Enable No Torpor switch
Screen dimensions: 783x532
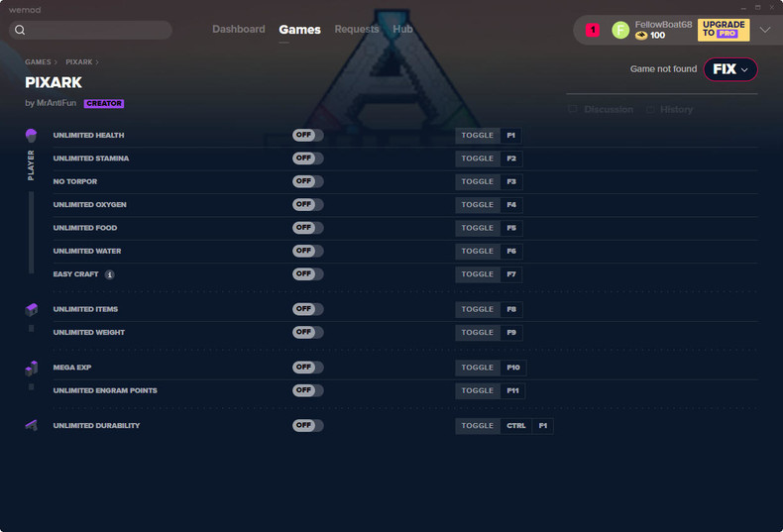pyautogui.click(x=307, y=181)
